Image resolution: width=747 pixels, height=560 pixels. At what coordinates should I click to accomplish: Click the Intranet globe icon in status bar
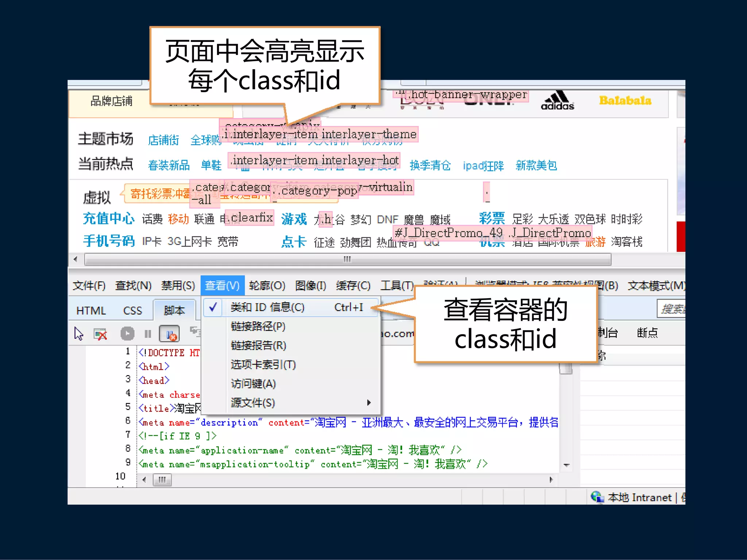pos(597,497)
